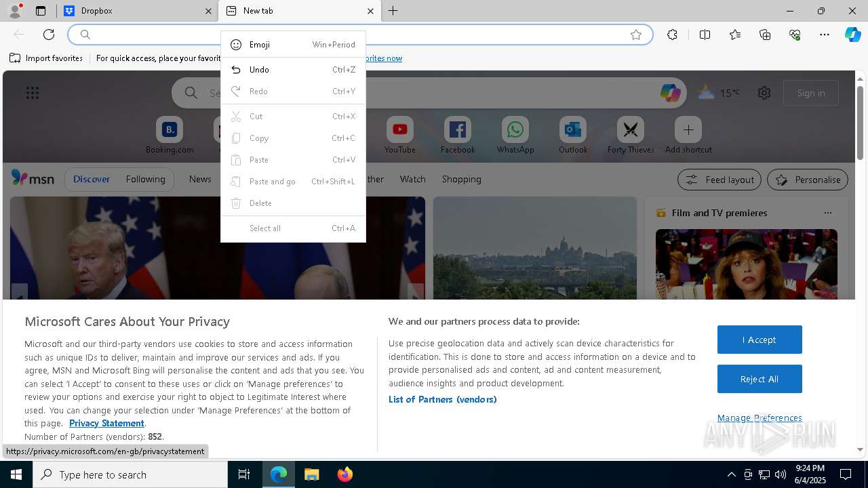Open page settings gear icon
Viewport: 868px width, 488px height.
[764, 93]
